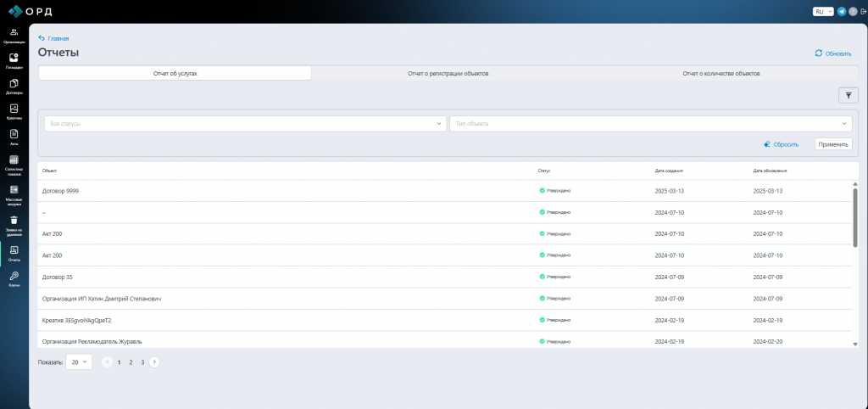The image size is (868, 409).
Task: Switch to Отчет о регистрации объектов tab
Action: [x=448, y=73]
